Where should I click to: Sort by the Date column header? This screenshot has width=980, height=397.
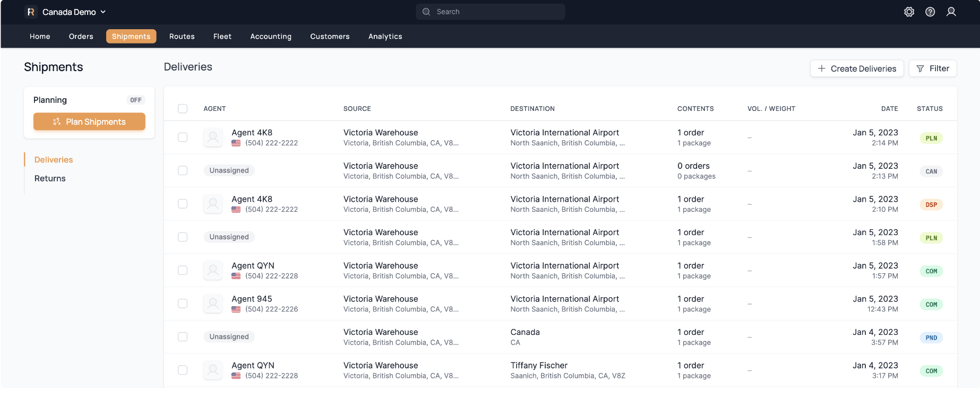(x=889, y=109)
